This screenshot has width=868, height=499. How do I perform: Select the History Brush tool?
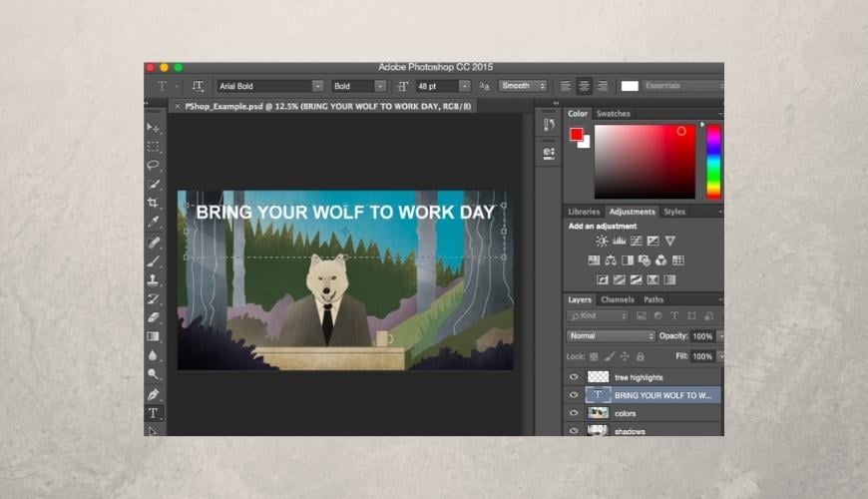tap(154, 299)
